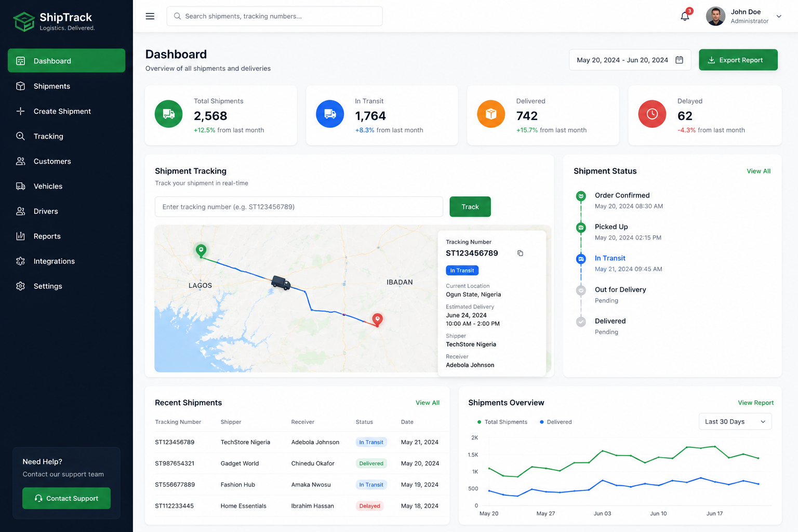Click the Picked Up status icon
Image resolution: width=798 pixels, height=532 pixels.
pos(581,227)
